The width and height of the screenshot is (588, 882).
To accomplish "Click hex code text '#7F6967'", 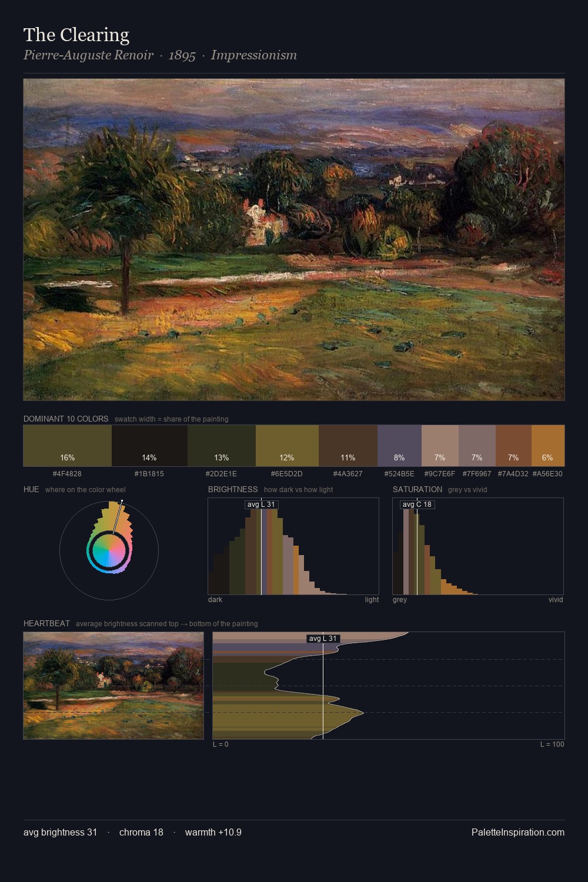I will click(477, 473).
